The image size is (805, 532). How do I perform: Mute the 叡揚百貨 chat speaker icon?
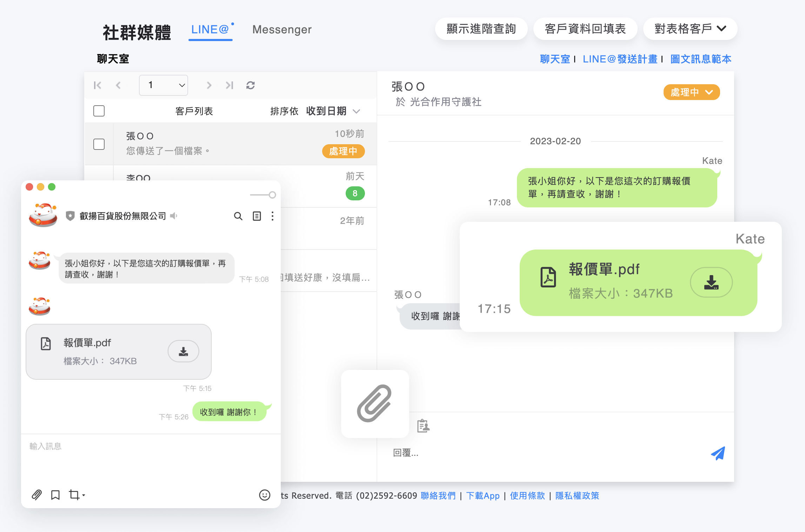(x=174, y=216)
